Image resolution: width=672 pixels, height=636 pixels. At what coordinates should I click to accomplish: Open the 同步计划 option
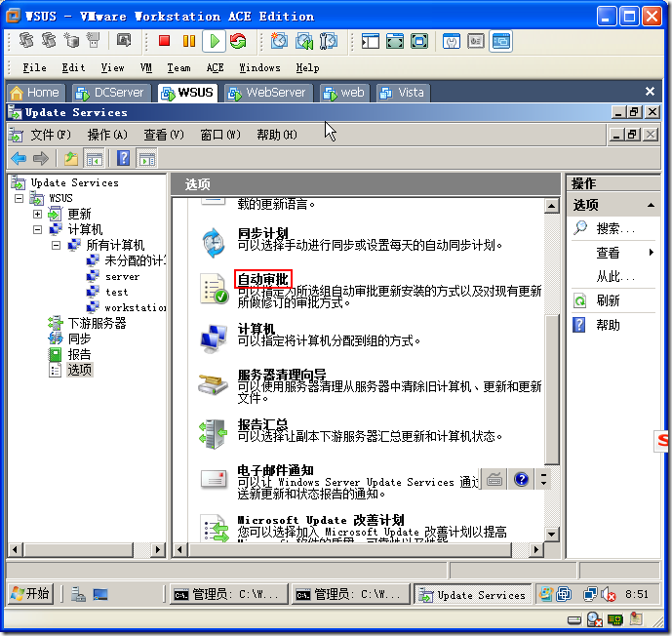[263, 233]
